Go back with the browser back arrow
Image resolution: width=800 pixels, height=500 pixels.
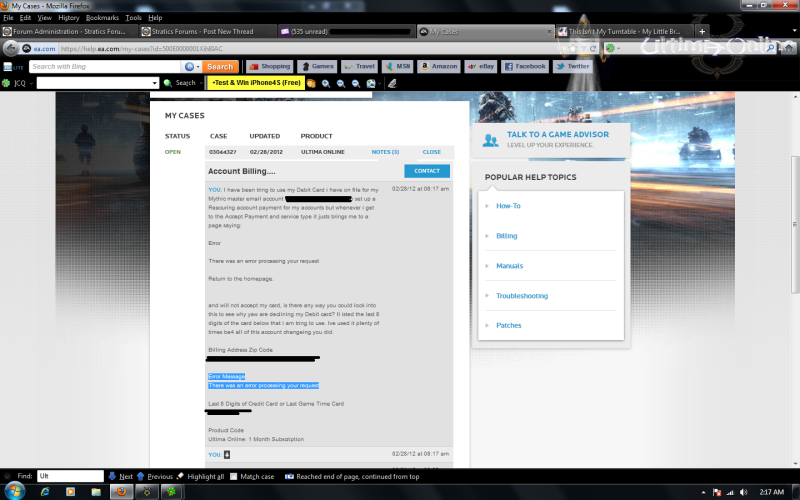point(11,48)
